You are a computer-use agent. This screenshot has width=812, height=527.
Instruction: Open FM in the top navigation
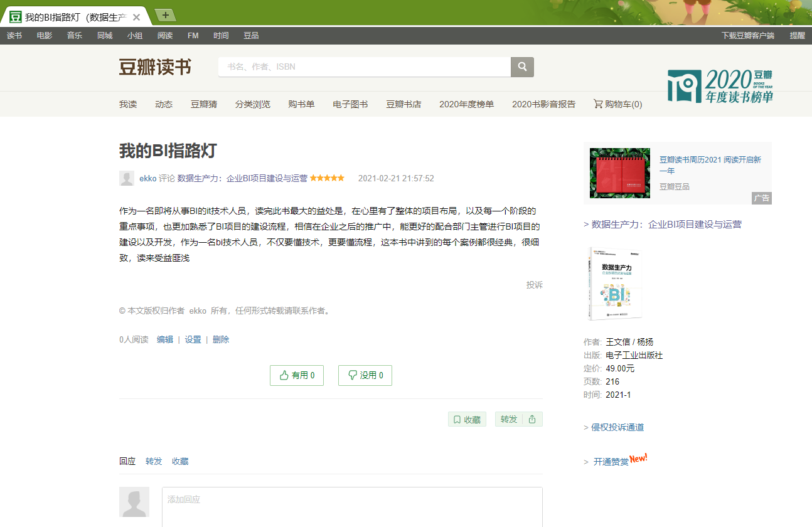click(x=193, y=36)
